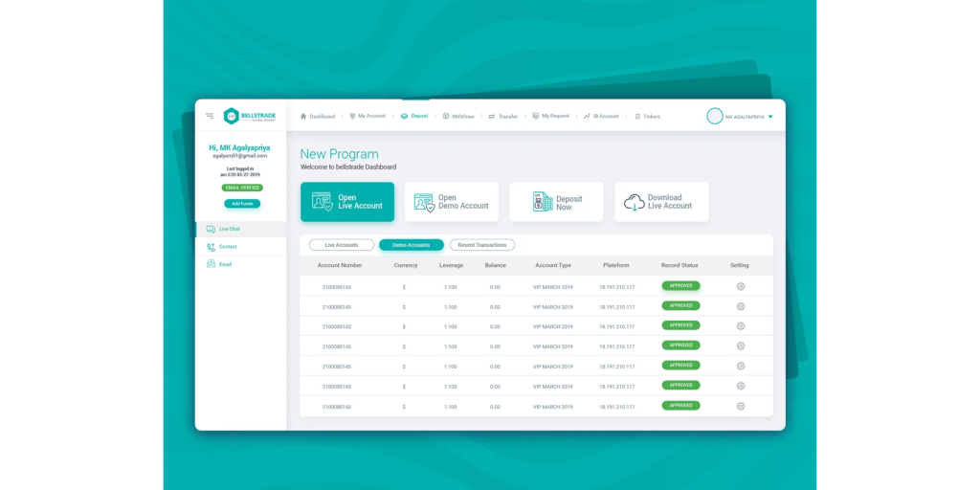The width and height of the screenshot is (980, 490).
Task: Click the Account Number column header
Action: pos(340,266)
